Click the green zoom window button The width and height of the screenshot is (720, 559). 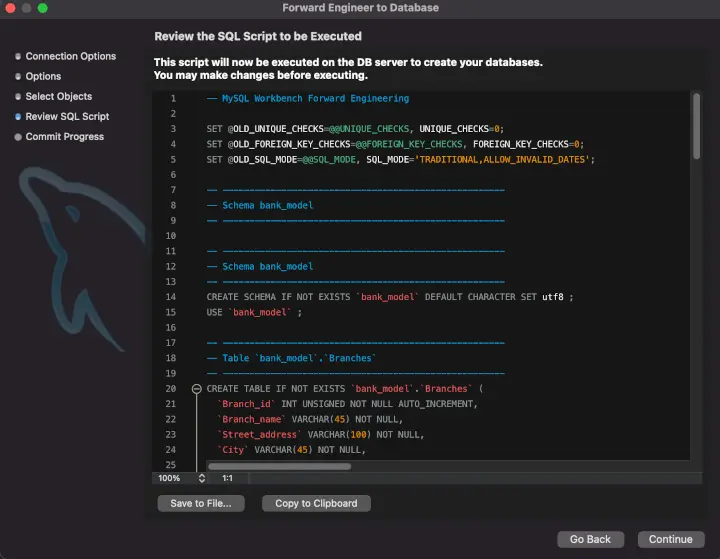click(43, 8)
